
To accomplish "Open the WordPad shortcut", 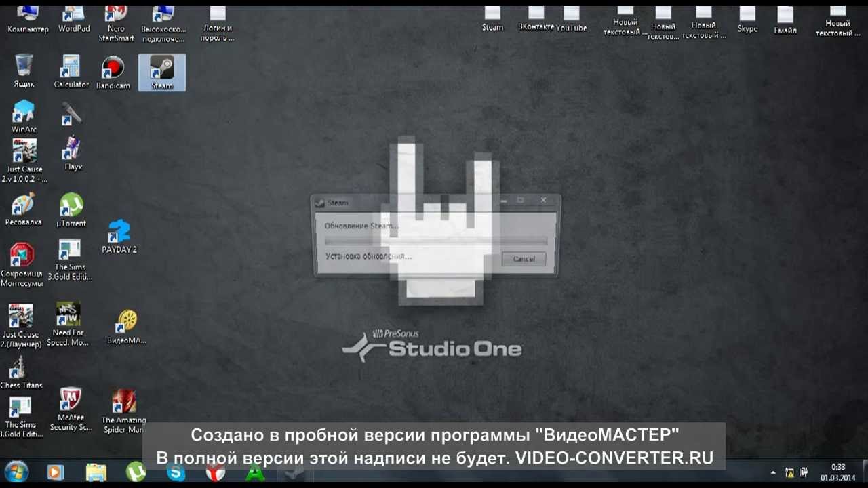I will click(x=73, y=20).
